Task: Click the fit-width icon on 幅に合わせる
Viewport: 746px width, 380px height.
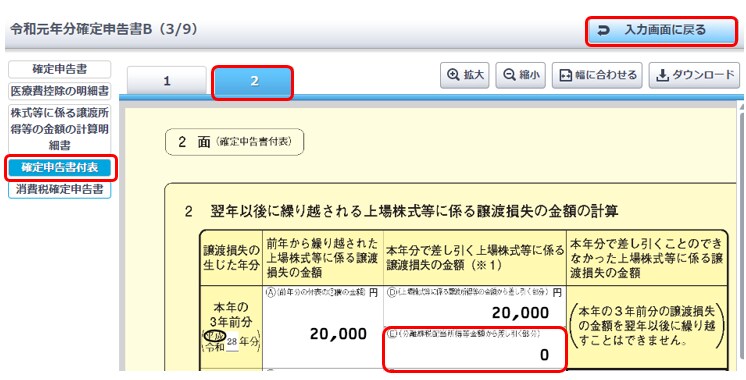Action: tap(565, 76)
